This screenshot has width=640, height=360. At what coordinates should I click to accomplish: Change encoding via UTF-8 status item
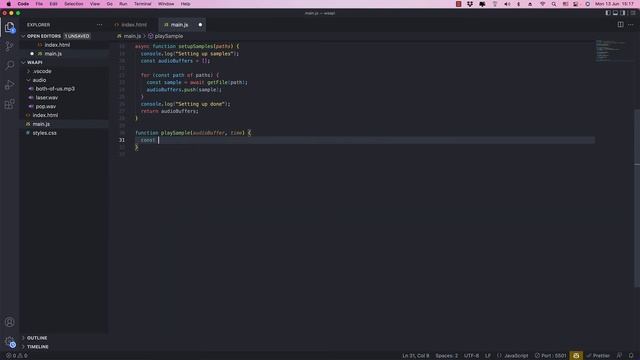click(x=471, y=356)
